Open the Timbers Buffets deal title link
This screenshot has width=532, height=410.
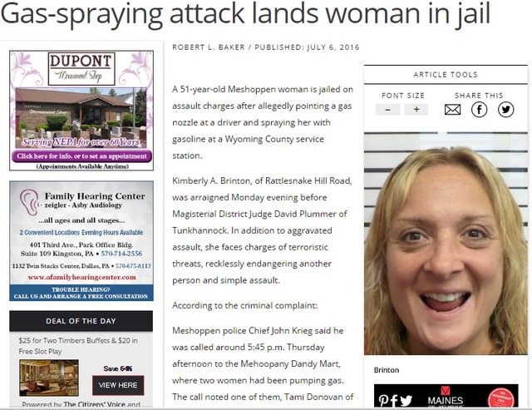78,346
